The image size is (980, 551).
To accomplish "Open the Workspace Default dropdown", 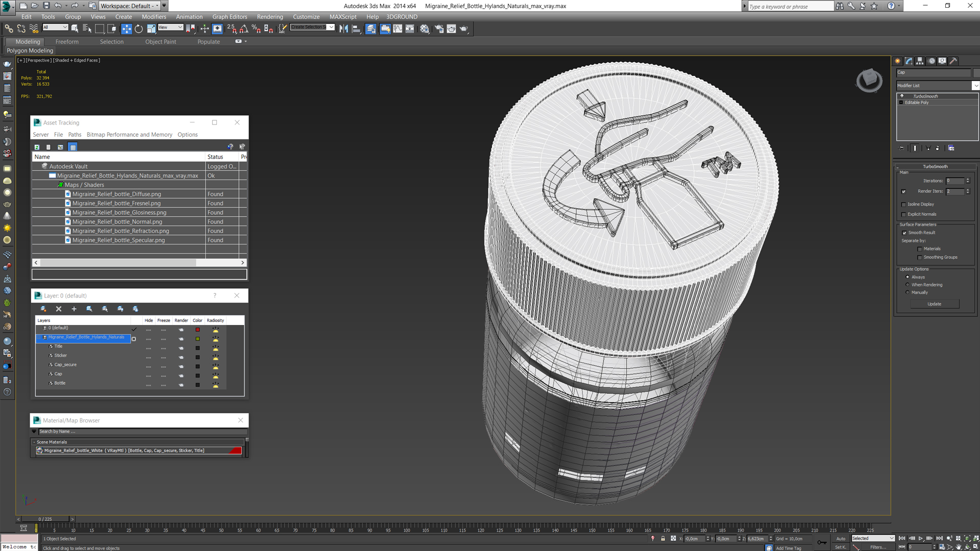I will tap(157, 6).
